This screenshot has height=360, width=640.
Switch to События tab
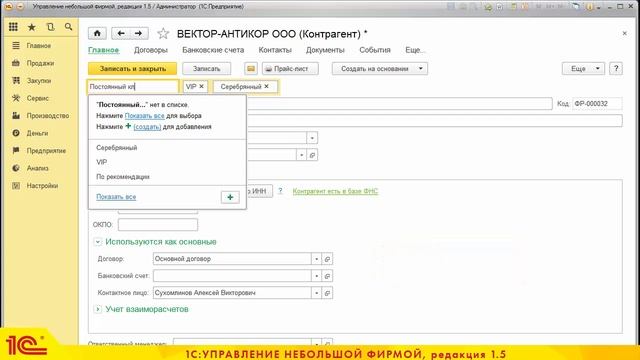coord(375,50)
